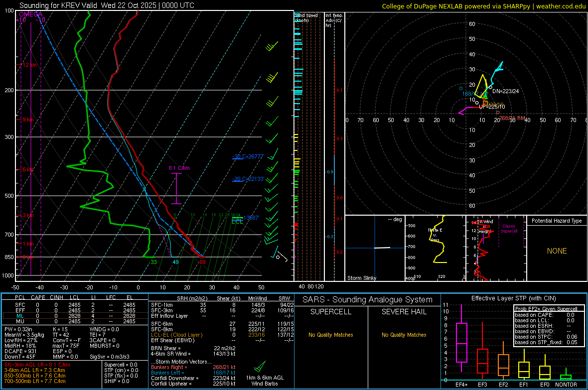Click the Bunkers Right = 268/21 kt row
Image resolution: width=588 pixels, height=390 pixels.
tap(193, 368)
